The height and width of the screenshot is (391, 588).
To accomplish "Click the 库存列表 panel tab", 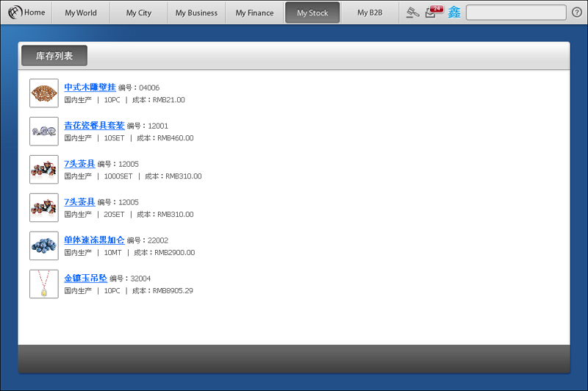I will tap(54, 56).
